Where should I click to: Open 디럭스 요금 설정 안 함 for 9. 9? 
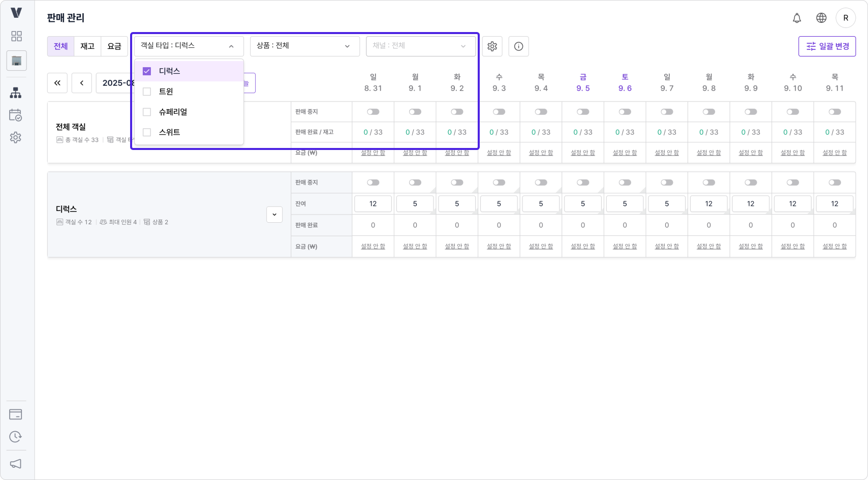[751, 247]
